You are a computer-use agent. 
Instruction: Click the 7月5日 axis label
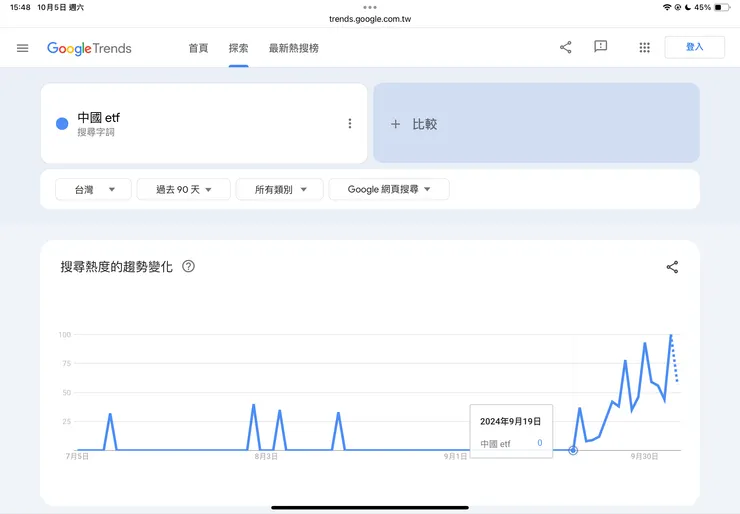tap(77, 456)
